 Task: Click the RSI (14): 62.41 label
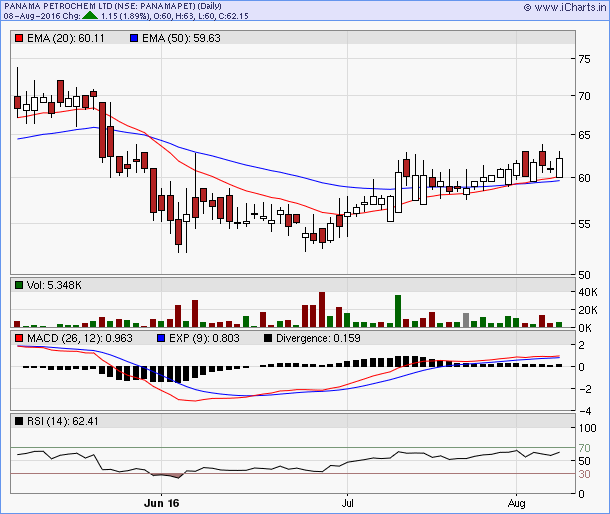[63, 421]
